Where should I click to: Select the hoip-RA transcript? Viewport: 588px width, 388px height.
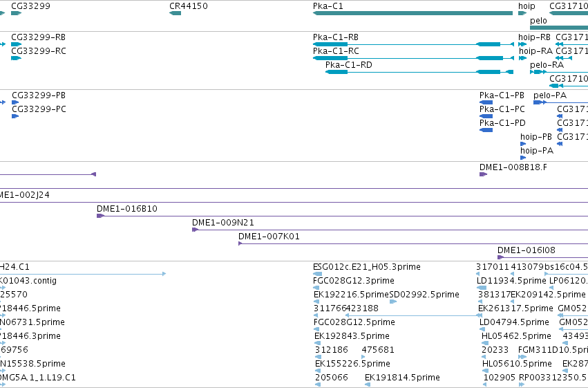pos(523,58)
